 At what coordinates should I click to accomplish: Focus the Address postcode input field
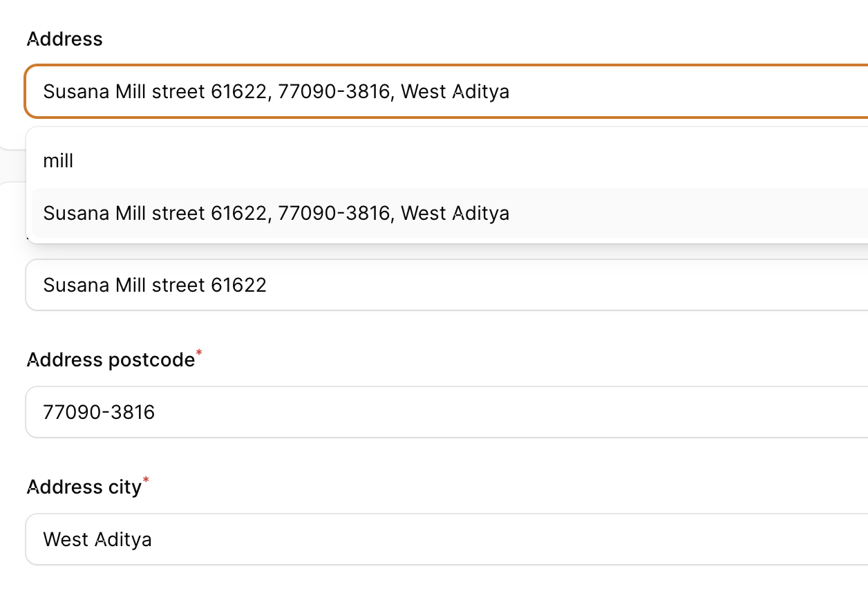(x=446, y=412)
